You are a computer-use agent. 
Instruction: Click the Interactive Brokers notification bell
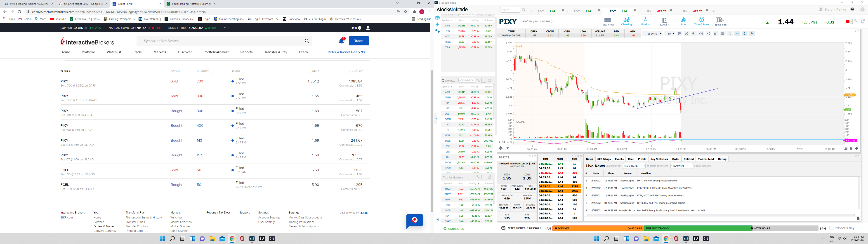341,41
